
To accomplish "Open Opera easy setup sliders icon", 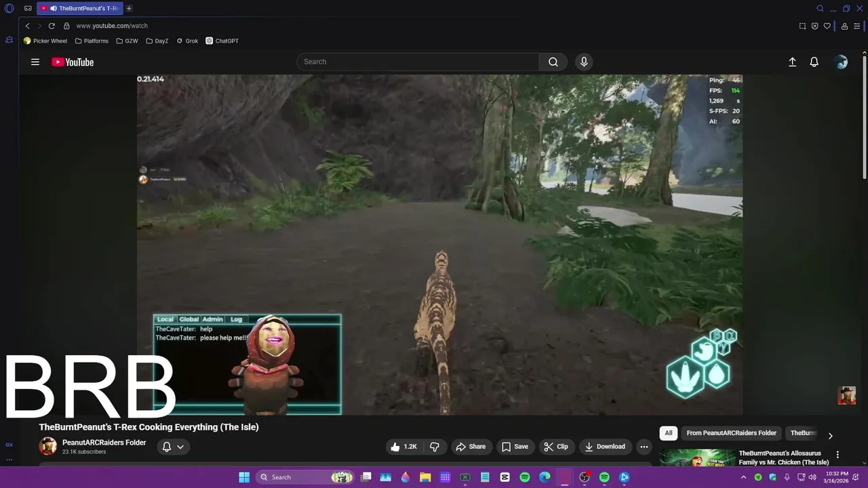I will 857,26.
